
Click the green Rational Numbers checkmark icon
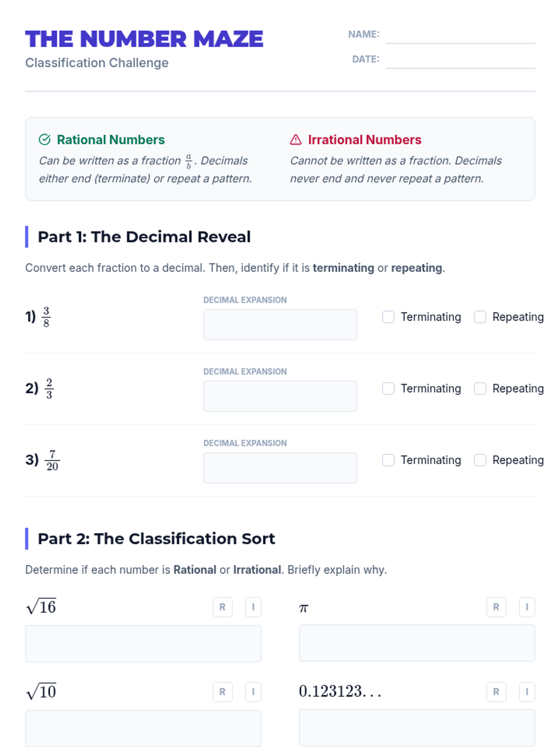[x=45, y=140]
